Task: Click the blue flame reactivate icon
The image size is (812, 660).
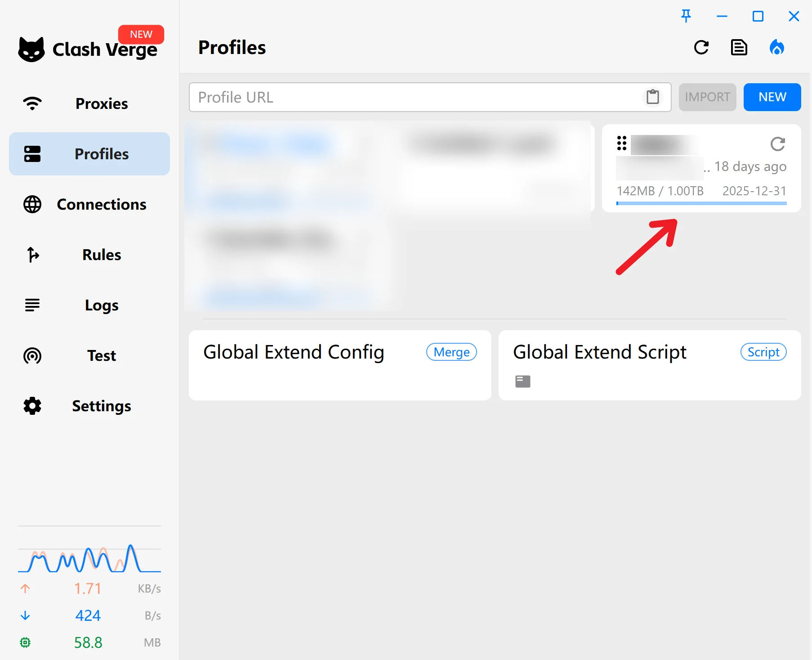Action: (777, 47)
